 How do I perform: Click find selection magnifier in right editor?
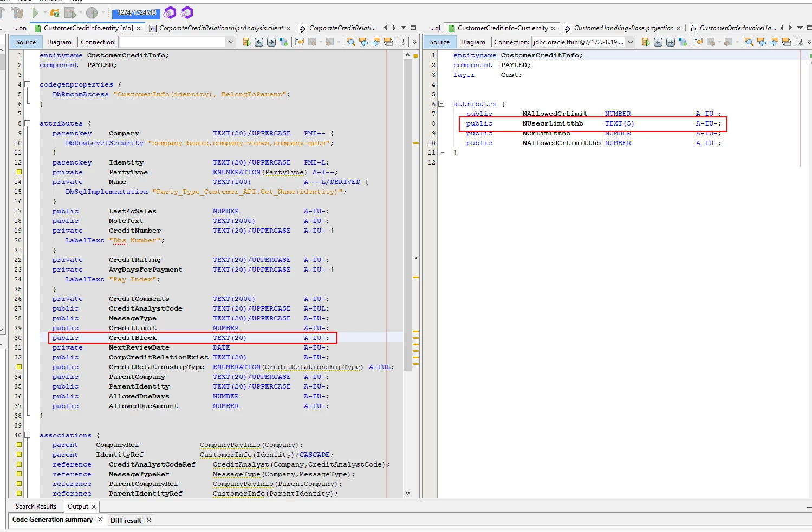coord(750,42)
